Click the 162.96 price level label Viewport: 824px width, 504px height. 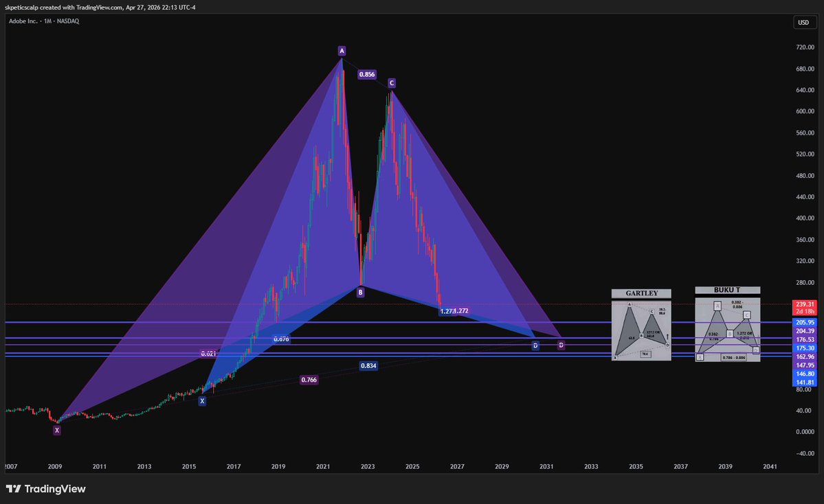click(x=805, y=356)
